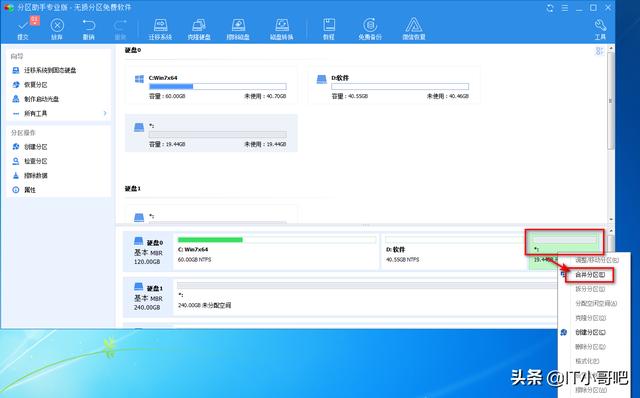Expand 所有工具 (All Tools) chevron
The height and width of the screenshot is (398, 640).
pos(105,113)
